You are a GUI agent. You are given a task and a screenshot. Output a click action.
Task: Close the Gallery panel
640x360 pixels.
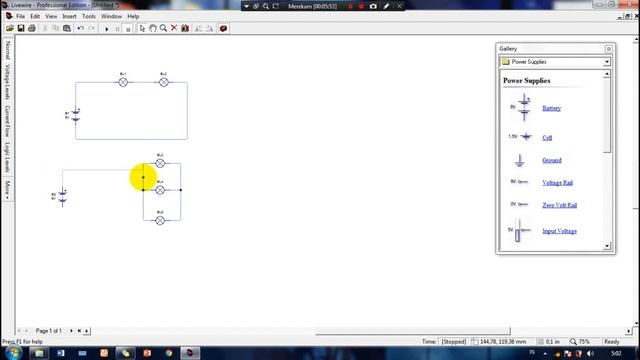[x=609, y=49]
